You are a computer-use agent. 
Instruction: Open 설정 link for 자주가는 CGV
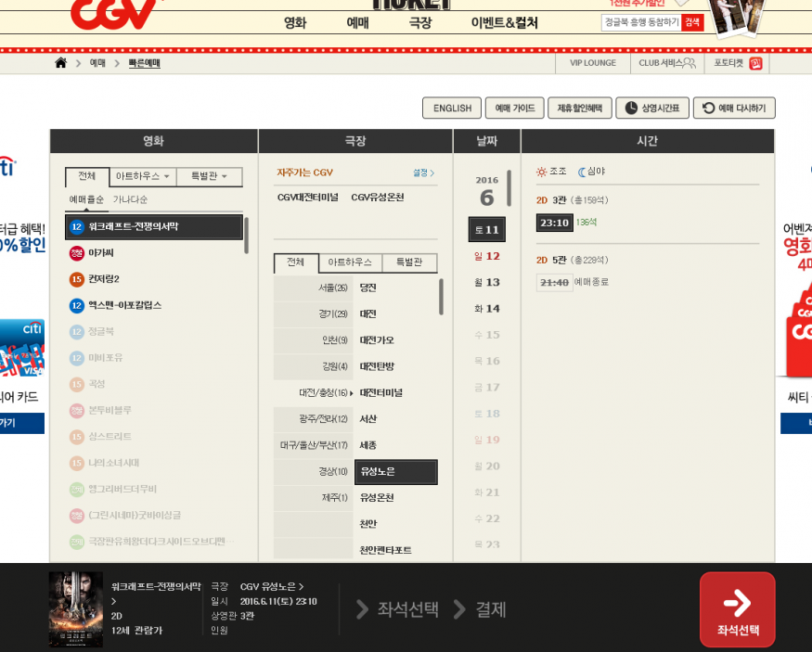point(423,173)
